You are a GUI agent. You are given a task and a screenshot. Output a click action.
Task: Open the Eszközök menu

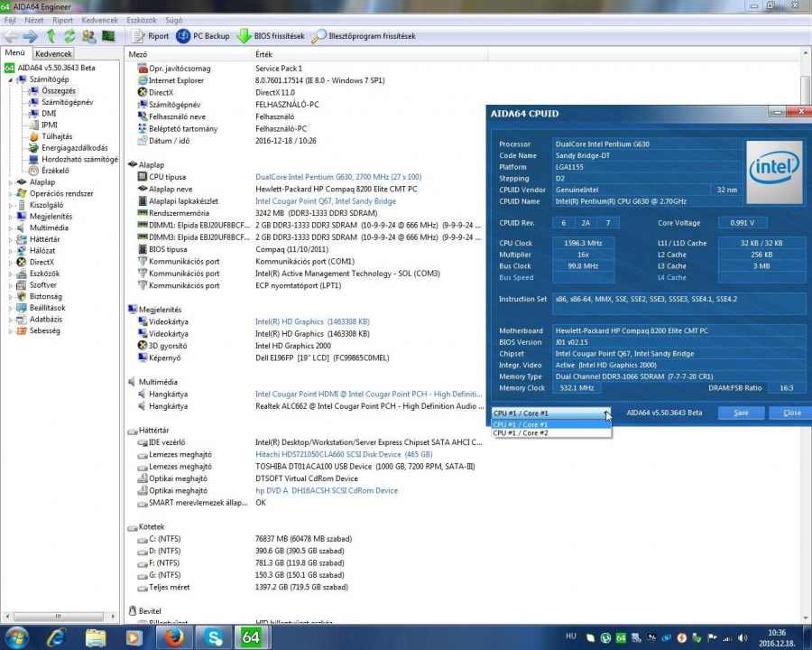(x=142, y=20)
